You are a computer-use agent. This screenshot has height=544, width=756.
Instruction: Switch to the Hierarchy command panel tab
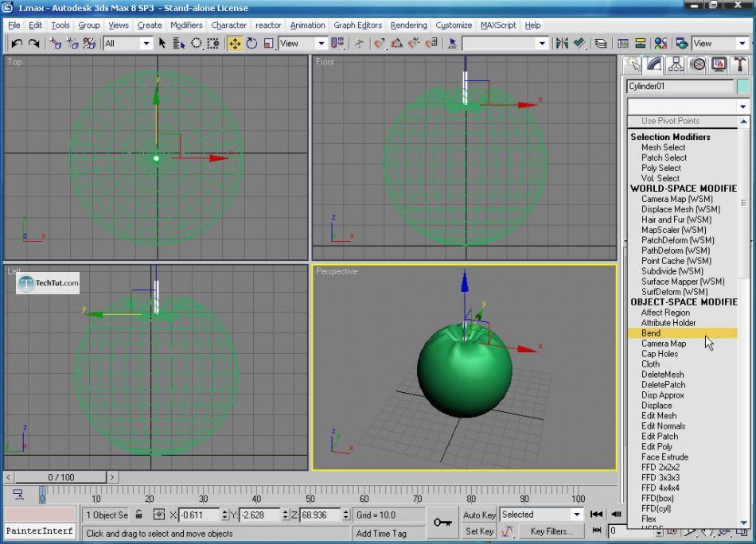676,65
